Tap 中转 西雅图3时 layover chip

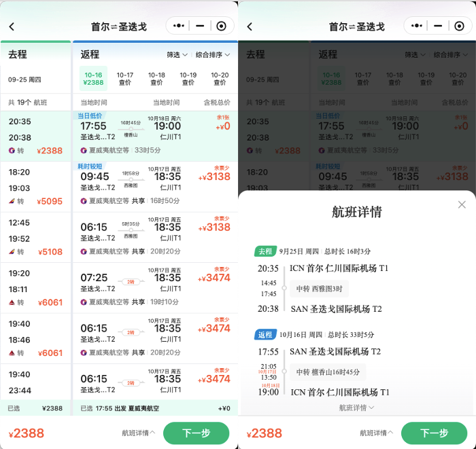click(319, 289)
